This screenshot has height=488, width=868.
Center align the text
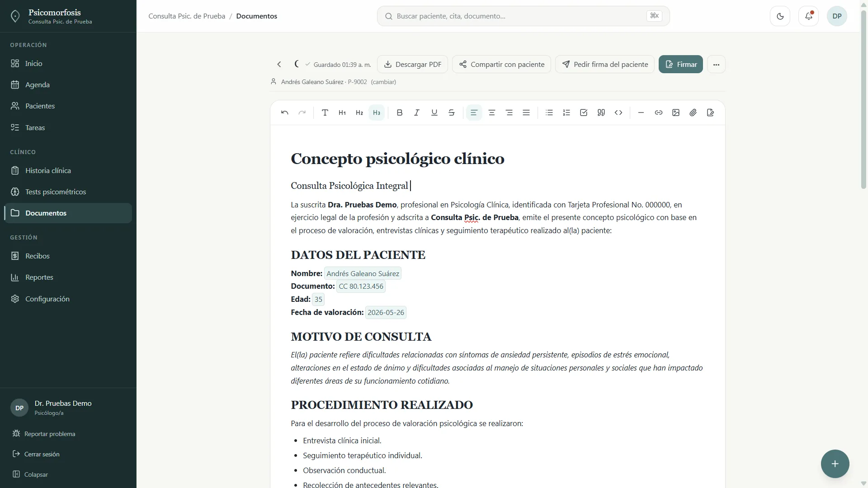(491, 113)
